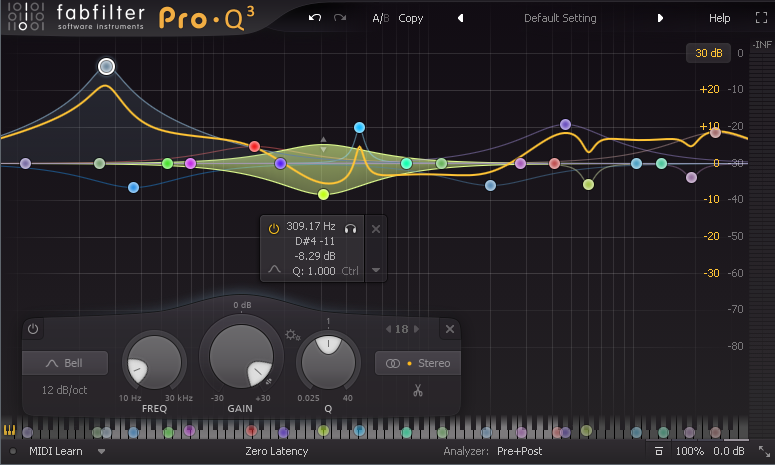Screen dimensions: 775x465
Task: Toggle A/B state comparison
Action: pyautogui.click(x=381, y=18)
